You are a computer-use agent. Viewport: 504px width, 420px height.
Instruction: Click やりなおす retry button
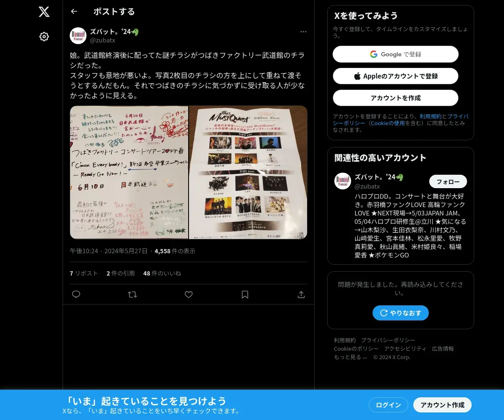(401, 313)
